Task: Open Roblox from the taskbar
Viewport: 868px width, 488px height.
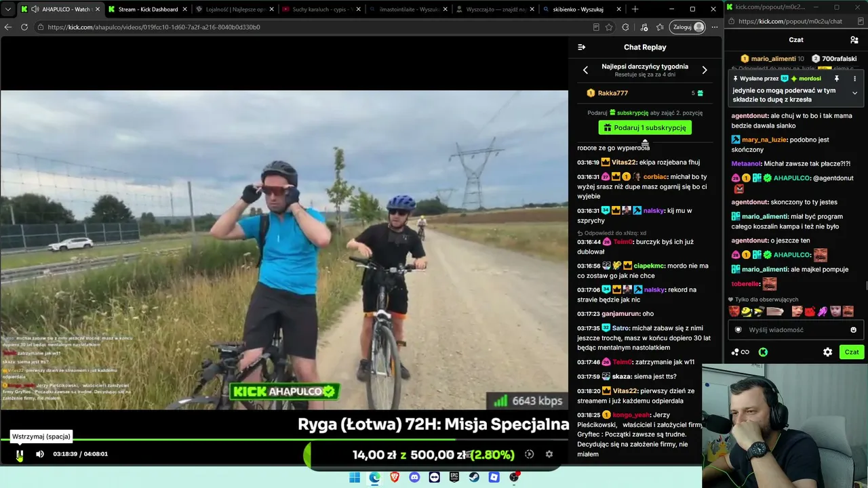Action: tap(494, 477)
